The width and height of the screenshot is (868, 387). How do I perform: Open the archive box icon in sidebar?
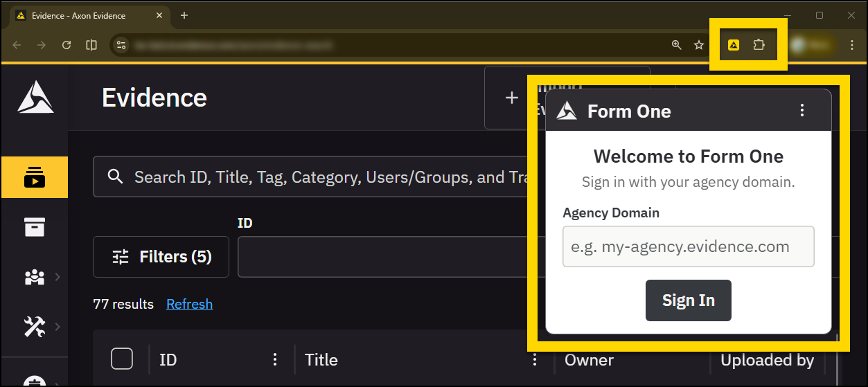pos(34,227)
